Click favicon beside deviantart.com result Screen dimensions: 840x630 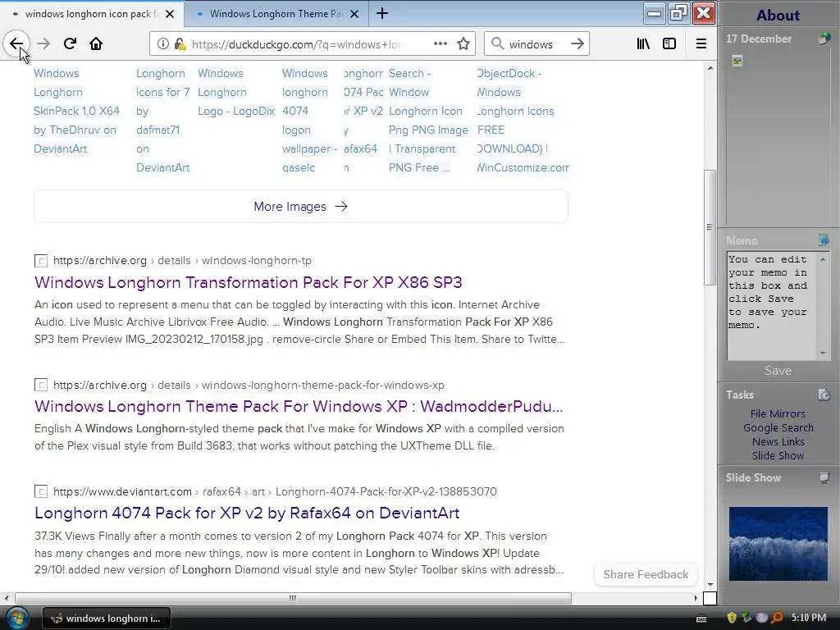[x=41, y=491]
